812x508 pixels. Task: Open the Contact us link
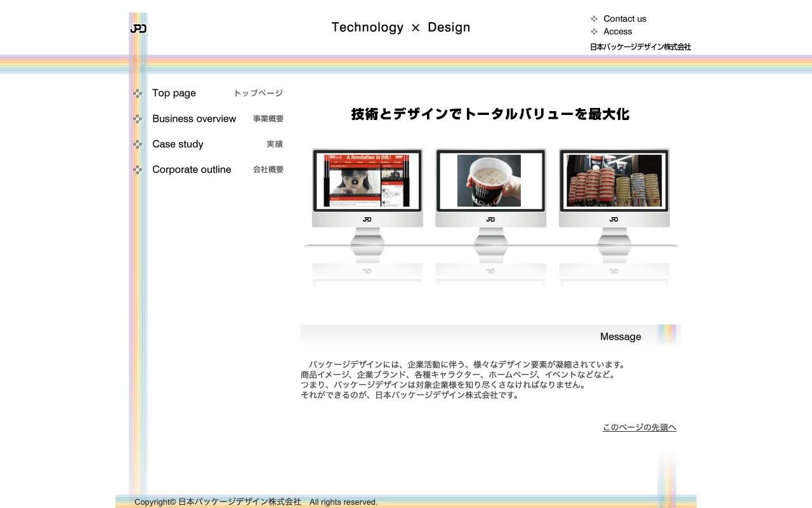[625, 19]
